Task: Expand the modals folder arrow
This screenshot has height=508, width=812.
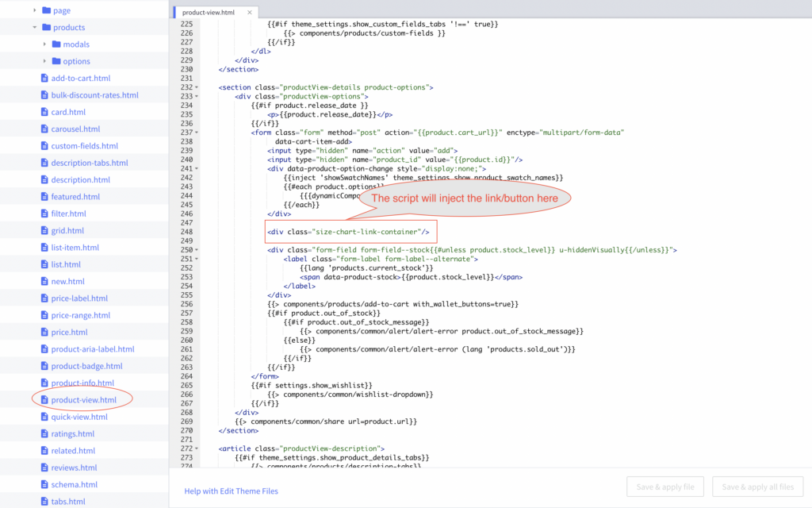Action: point(44,44)
